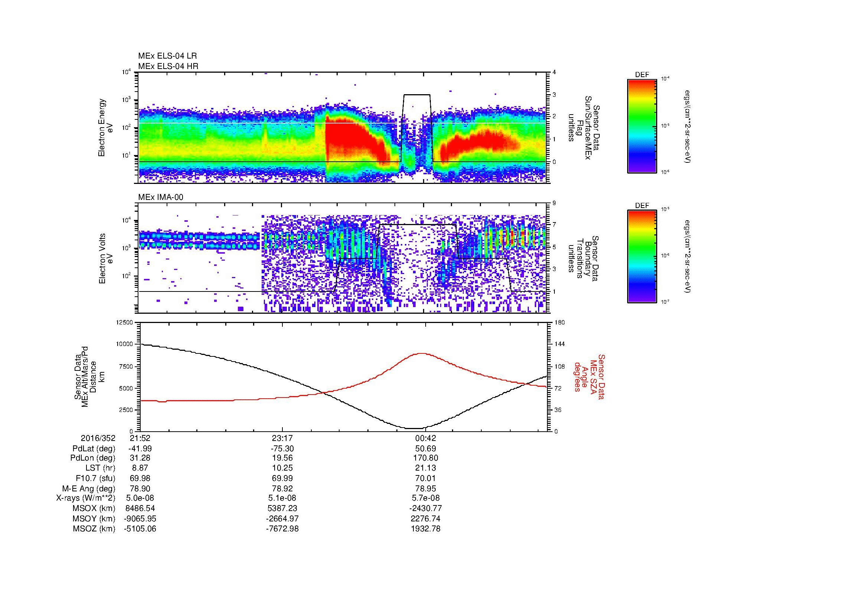Click the 'F10.7 (sfu)' row label
868x613 pixels.
[96, 478]
